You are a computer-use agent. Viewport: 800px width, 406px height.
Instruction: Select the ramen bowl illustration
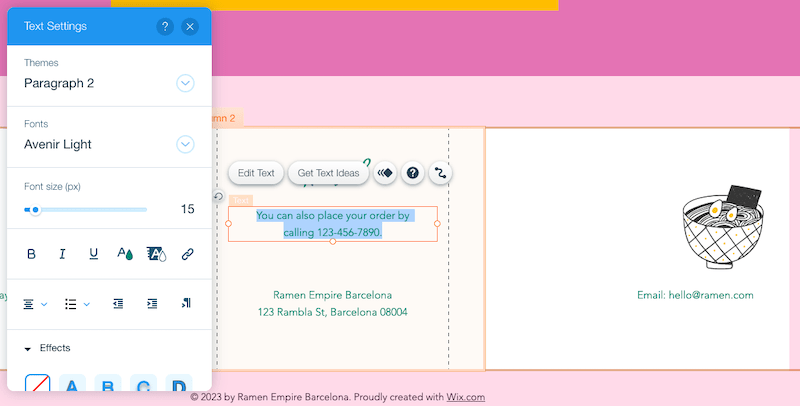pos(723,227)
